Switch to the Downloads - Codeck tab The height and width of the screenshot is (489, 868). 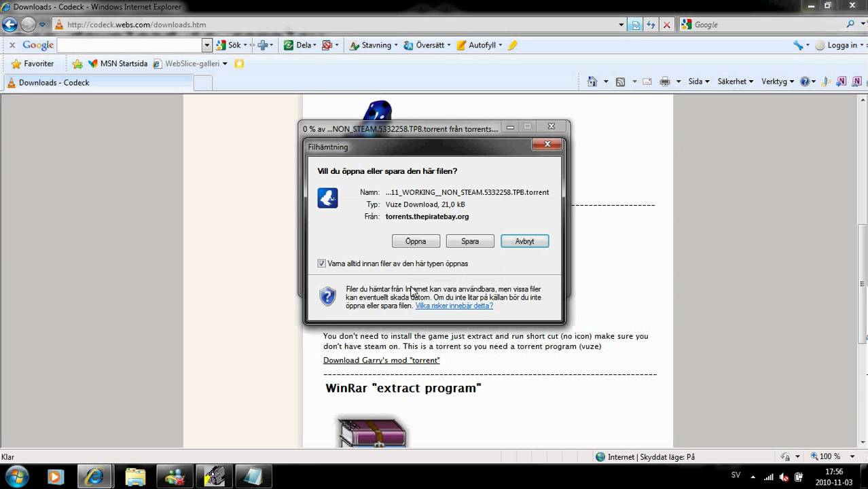(x=98, y=82)
